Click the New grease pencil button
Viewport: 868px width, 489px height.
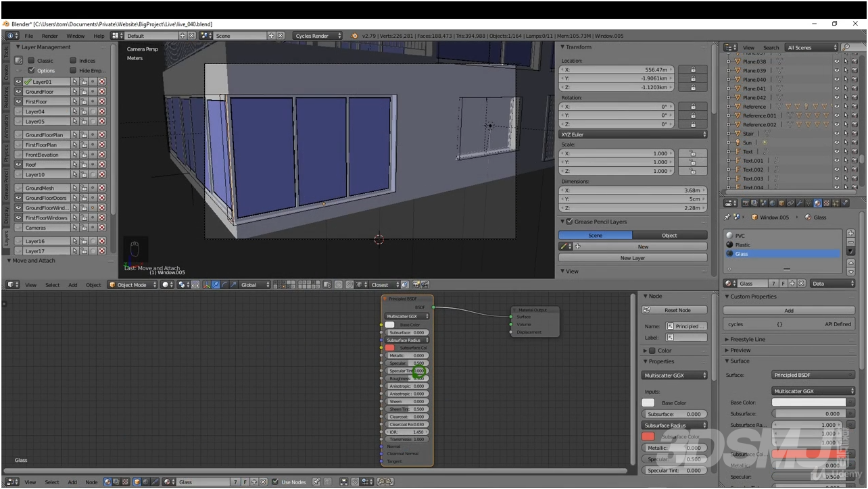point(642,247)
